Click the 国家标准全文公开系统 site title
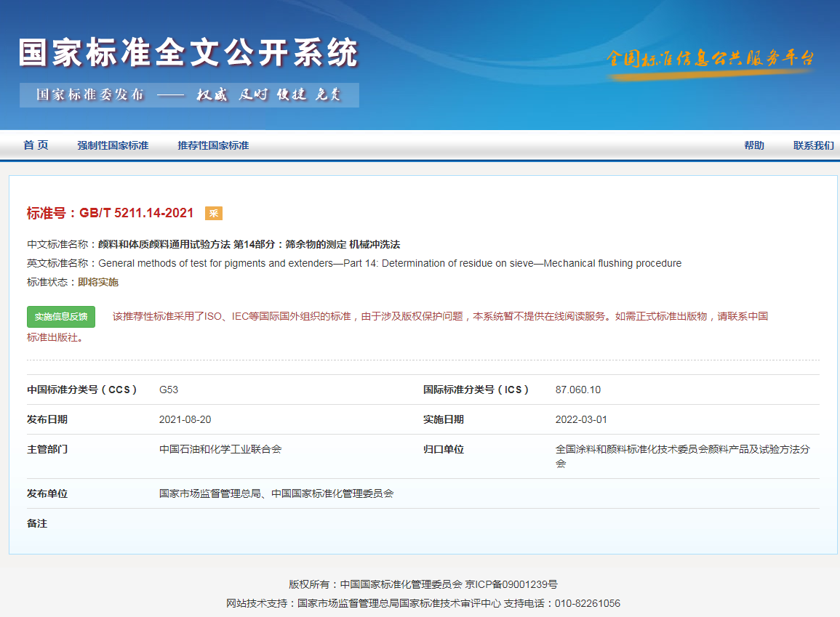Image resolution: width=840 pixels, height=617 pixels. click(x=188, y=53)
